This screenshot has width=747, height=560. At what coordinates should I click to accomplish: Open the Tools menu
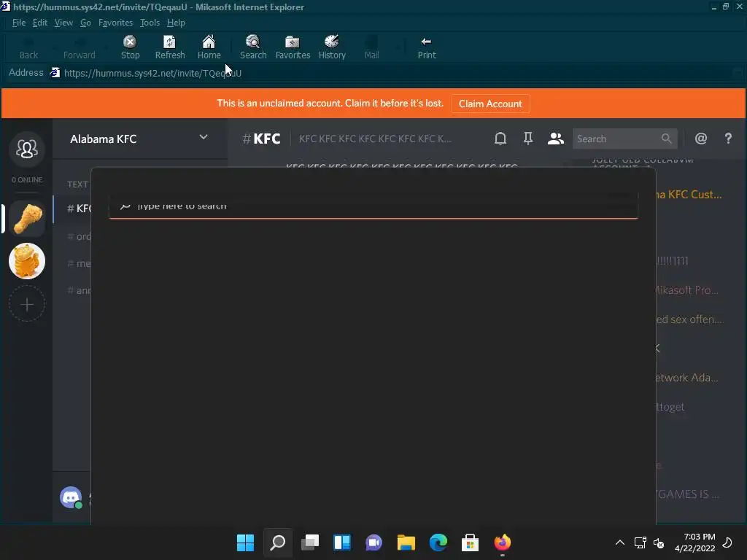(150, 23)
